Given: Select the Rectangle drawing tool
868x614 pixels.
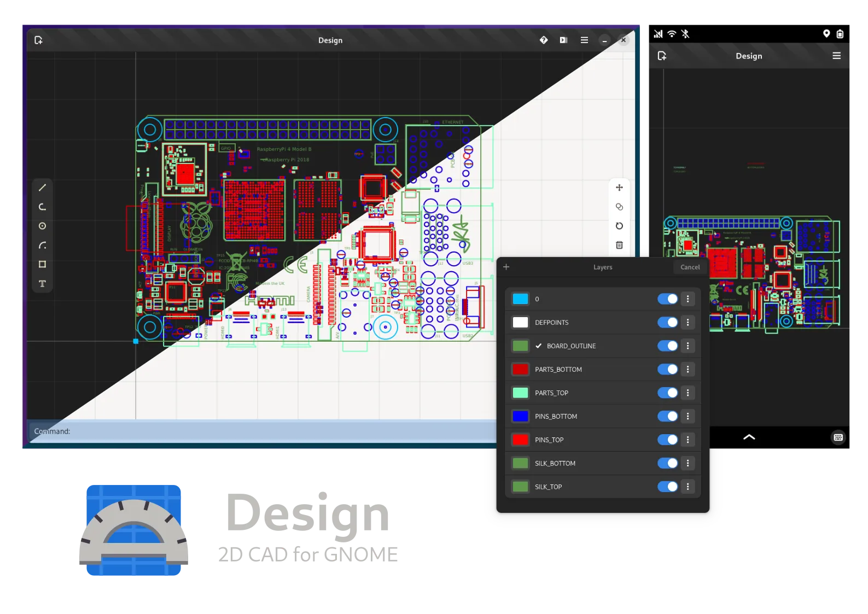Looking at the screenshot, I should click(42, 264).
